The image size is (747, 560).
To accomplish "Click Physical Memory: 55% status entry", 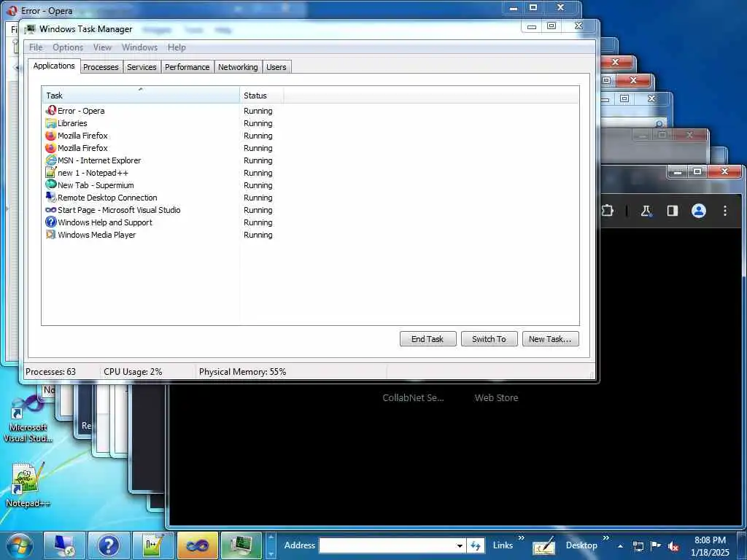I will tap(242, 372).
